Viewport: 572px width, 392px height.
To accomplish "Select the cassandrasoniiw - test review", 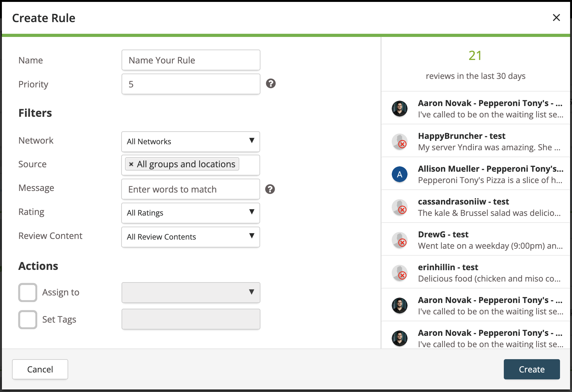I will [x=476, y=207].
